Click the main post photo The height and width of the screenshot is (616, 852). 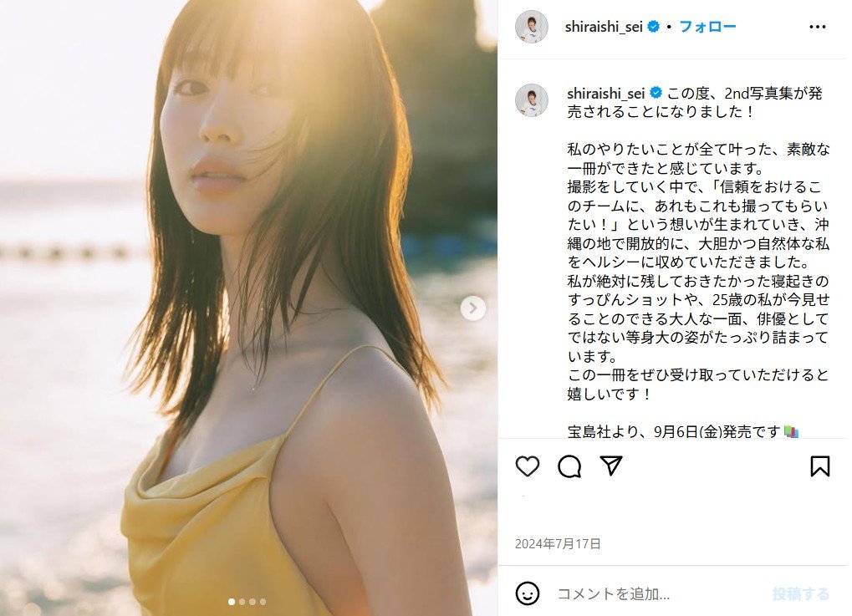point(248,308)
